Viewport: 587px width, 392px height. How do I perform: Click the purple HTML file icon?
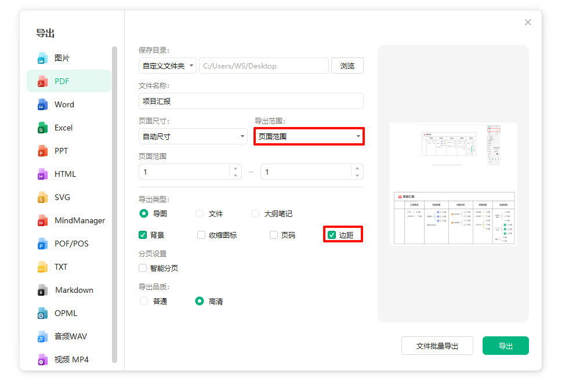point(42,174)
